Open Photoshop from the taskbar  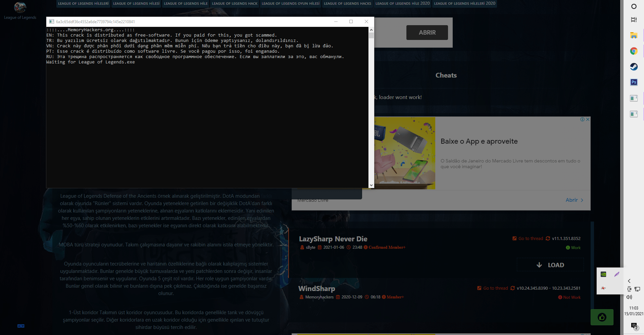coord(634,82)
